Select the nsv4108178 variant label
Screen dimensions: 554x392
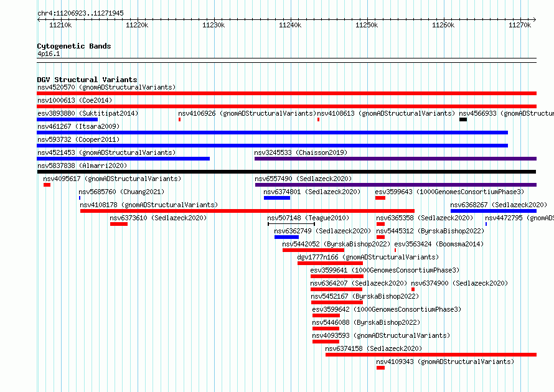pyautogui.click(x=149, y=205)
